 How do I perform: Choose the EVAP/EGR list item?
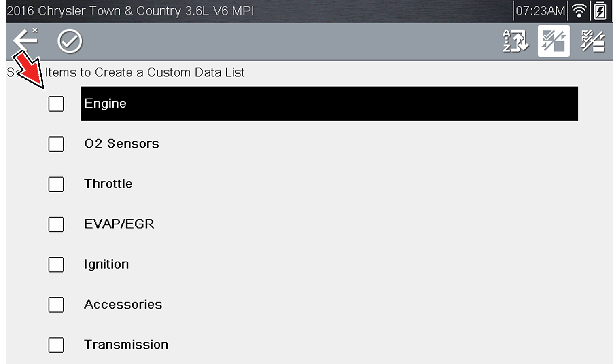[119, 224]
